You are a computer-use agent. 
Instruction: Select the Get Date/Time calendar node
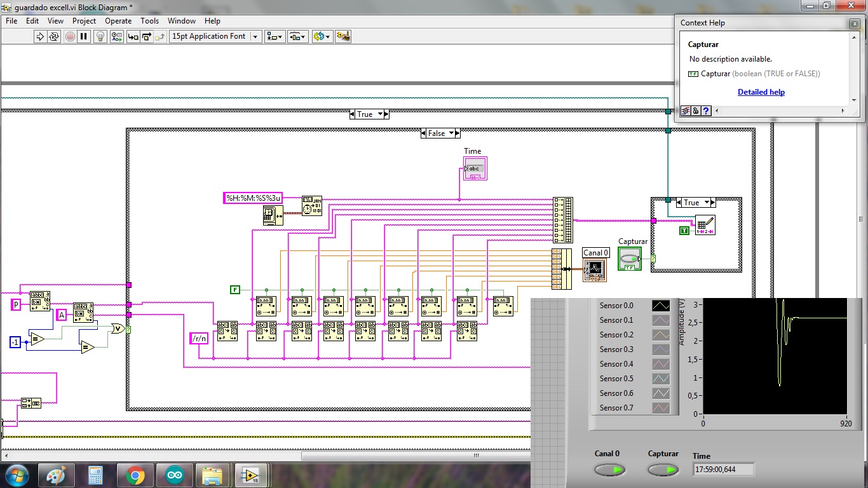point(273,216)
